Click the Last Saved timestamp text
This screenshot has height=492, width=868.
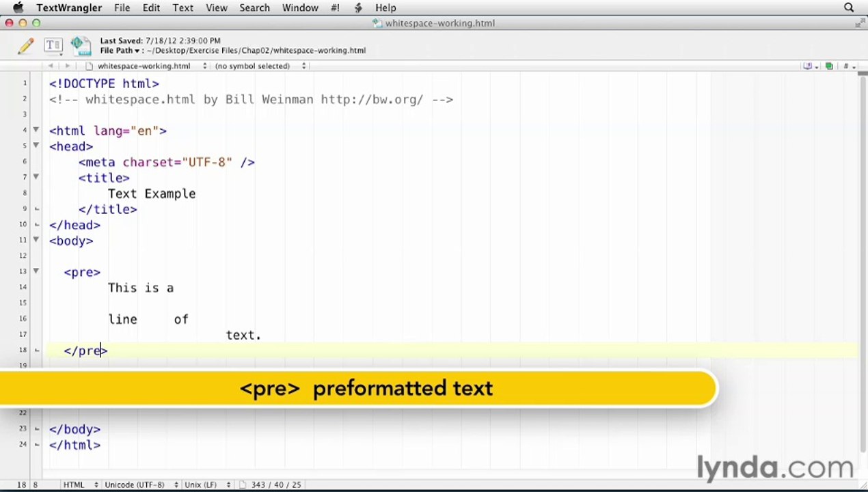(161, 41)
